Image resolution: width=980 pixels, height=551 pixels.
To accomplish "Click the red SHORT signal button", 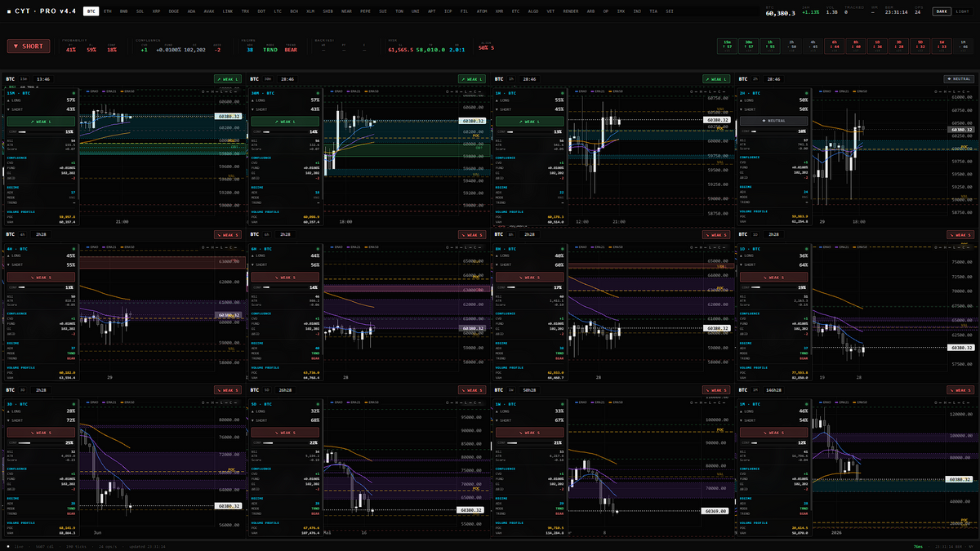I will [29, 47].
